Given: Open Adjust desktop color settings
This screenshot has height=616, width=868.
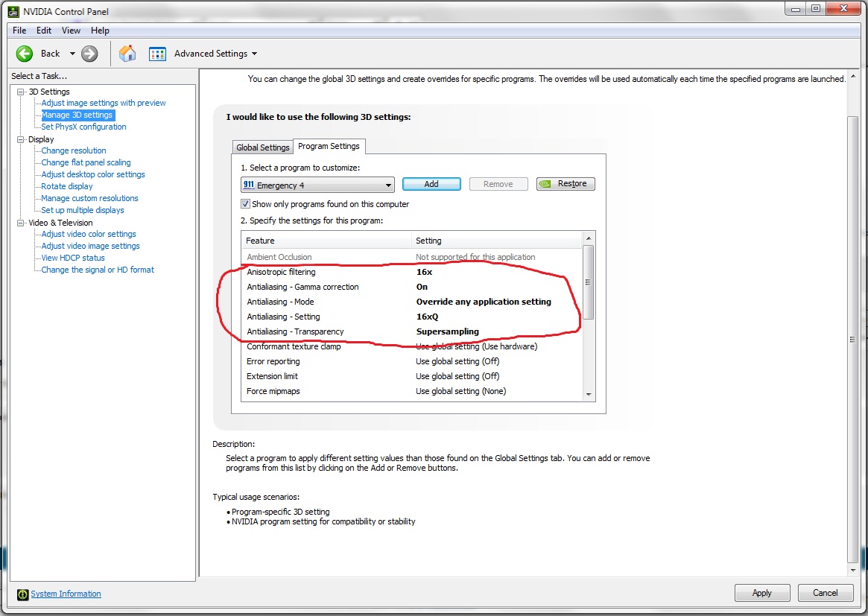Looking at the screenshot, I should tap(93, 174).
